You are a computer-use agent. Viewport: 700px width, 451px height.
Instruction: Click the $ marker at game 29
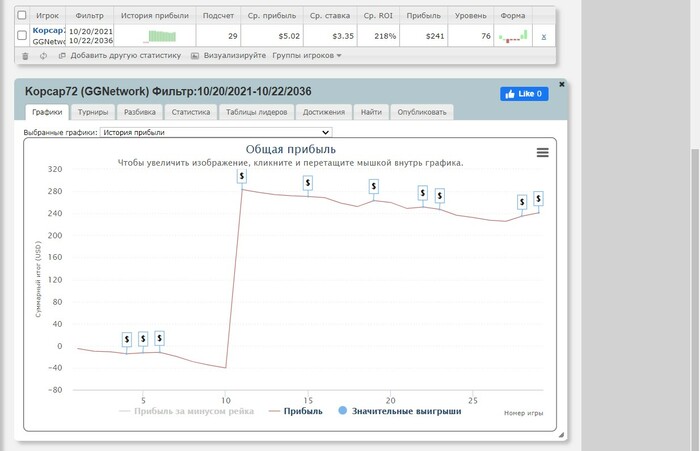538,198
